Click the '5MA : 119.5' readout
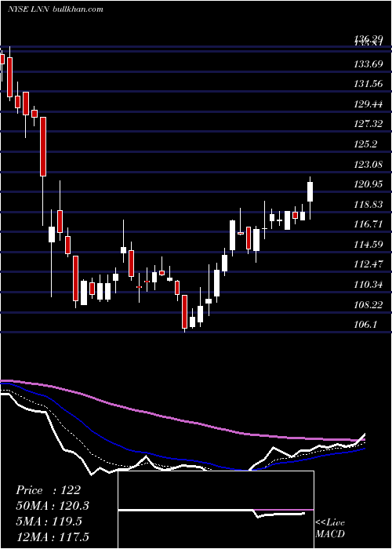392x549 pixels. [x=49, y=522]
